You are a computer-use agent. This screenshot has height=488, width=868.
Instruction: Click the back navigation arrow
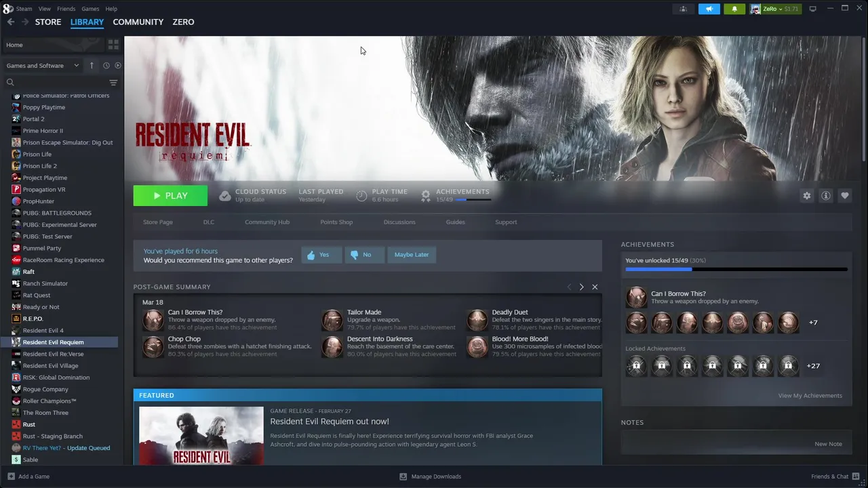pyautogui.click(x=11, y=22)
